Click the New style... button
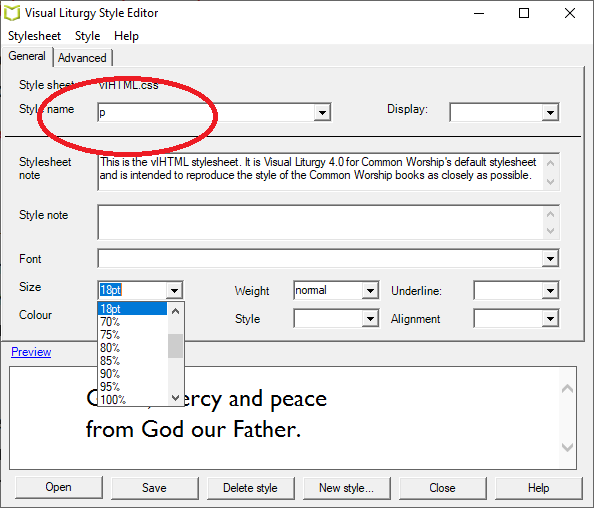 pyautogui.click(x=346, y=488)
